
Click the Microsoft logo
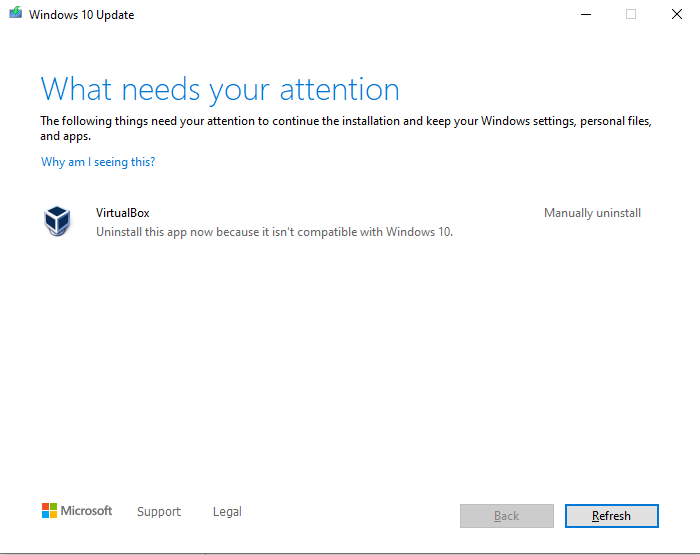[x=77, y=510]
